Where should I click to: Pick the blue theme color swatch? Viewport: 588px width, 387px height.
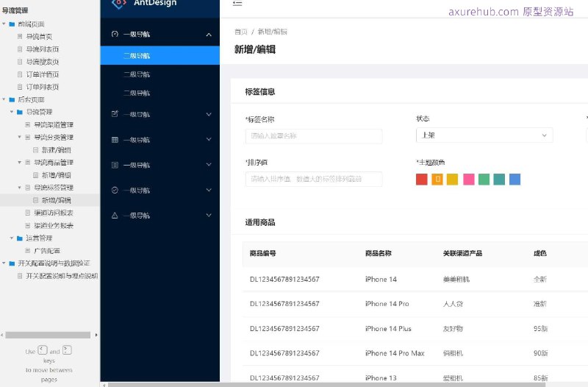[x=515, y=179]
